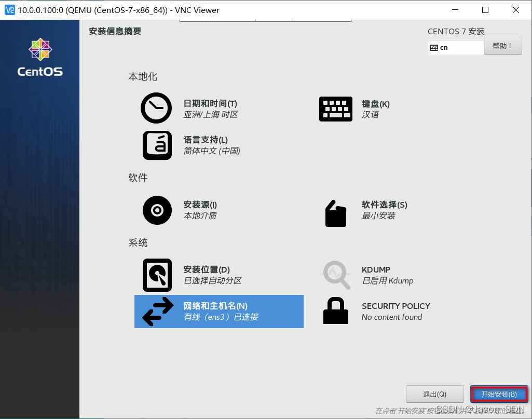Open Security Policy padlock icon
The width and height of the screenshot is (532, 419).
pyautogui.click(x=336, y=310)
